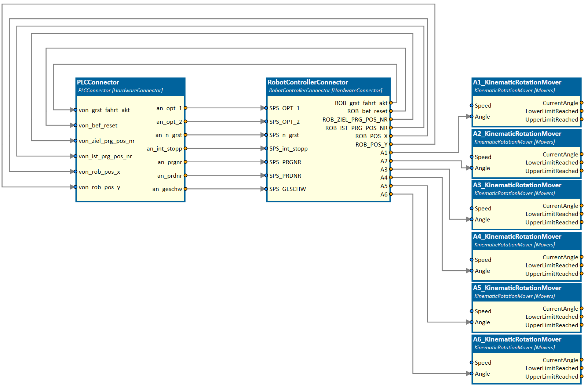Viewport: 588px width, 390px height.
Task: Click the A2_KinematicRotationMover block header
Action: point(526,138)
